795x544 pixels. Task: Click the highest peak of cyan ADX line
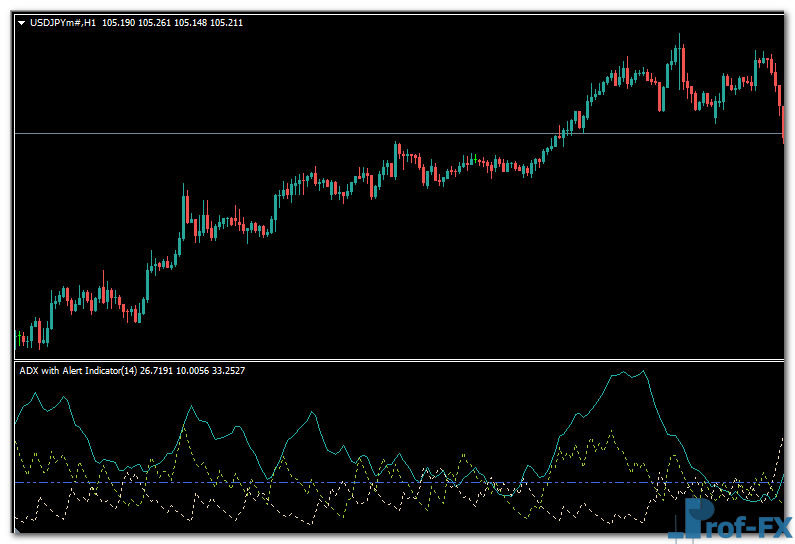click(643, 372)
